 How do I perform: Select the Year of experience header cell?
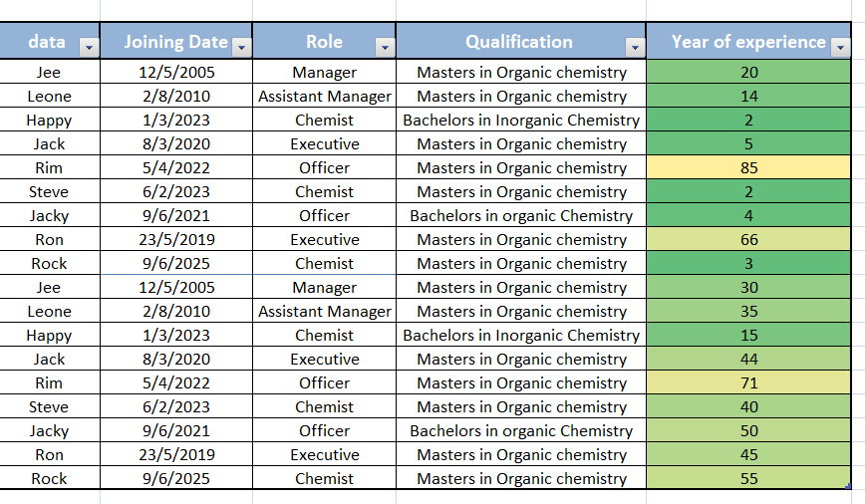tap(748, 41)
